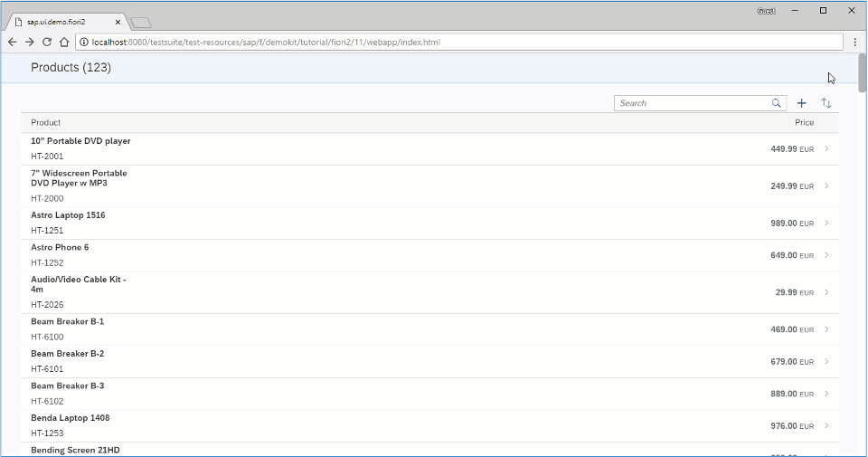Open the browser three-dot menu
The height and width of the screenshot is (457, 868).
click(x=855, y=43)
